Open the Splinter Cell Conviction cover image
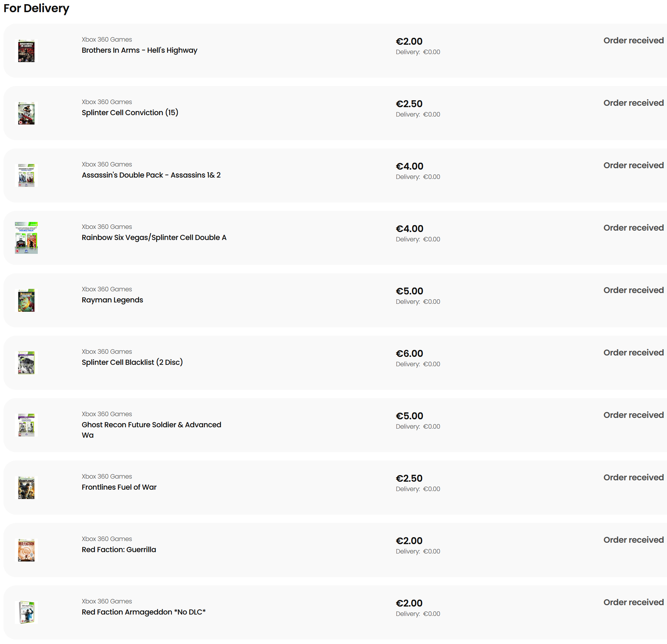 point(26,113)
